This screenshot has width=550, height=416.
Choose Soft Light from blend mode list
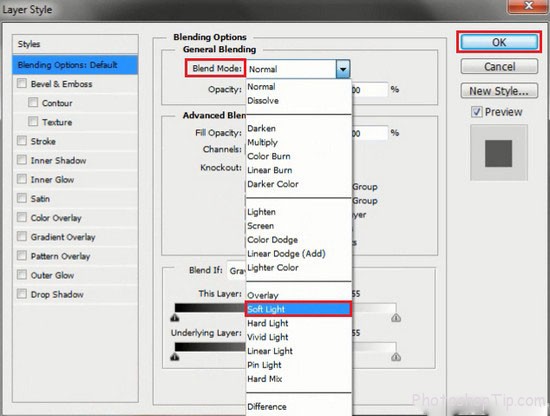click(x=298, y=309)
